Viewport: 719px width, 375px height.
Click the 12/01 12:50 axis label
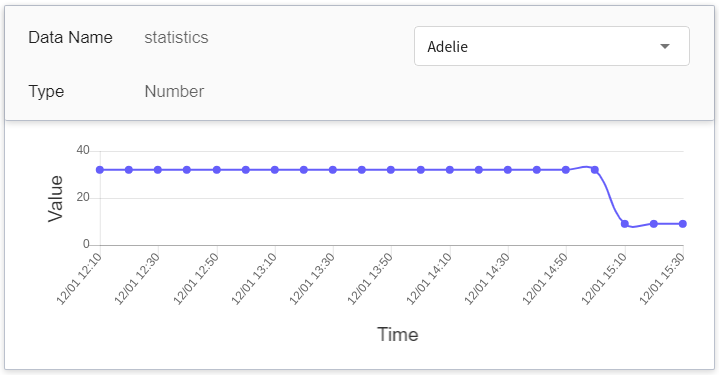point(196,279)
